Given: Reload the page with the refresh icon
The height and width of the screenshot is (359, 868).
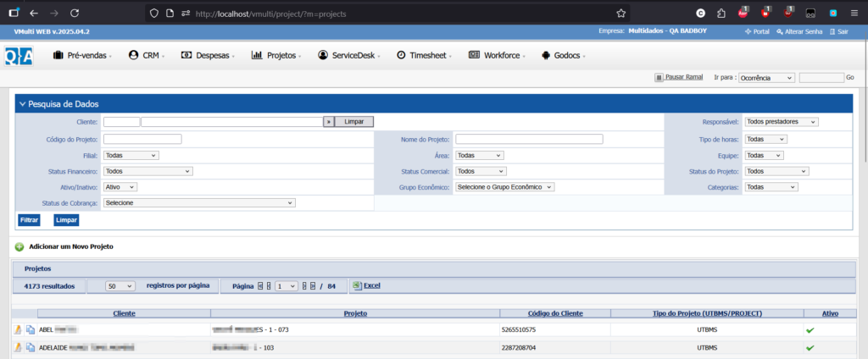Looking at the screenshot, I should click(x=75, y=14).
